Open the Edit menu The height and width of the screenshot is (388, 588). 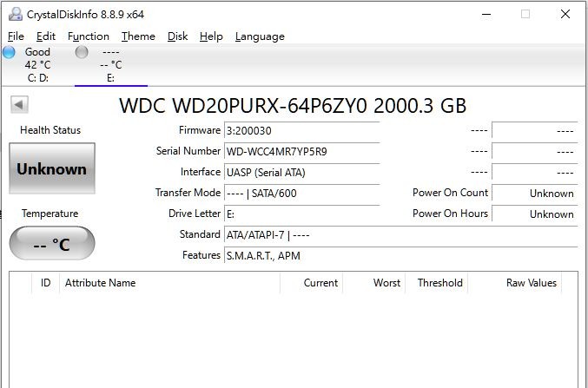coord(46,36)
